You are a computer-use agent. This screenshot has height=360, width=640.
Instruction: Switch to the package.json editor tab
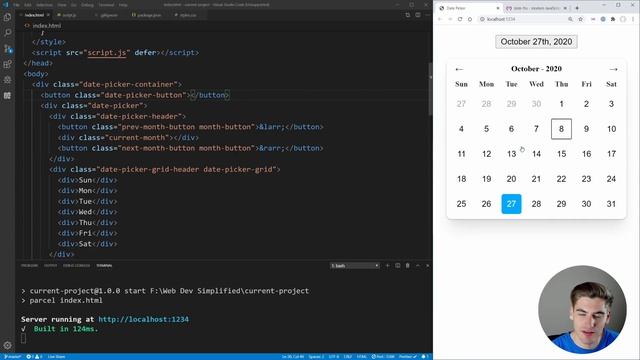point(149,15)
